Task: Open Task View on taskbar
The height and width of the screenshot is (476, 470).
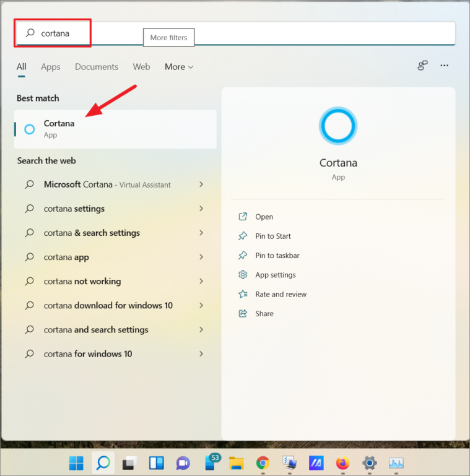Action: pos(129,463)
